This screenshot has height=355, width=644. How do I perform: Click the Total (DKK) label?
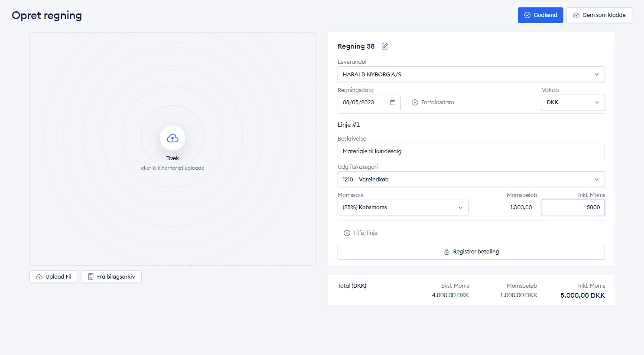[352, 286]
